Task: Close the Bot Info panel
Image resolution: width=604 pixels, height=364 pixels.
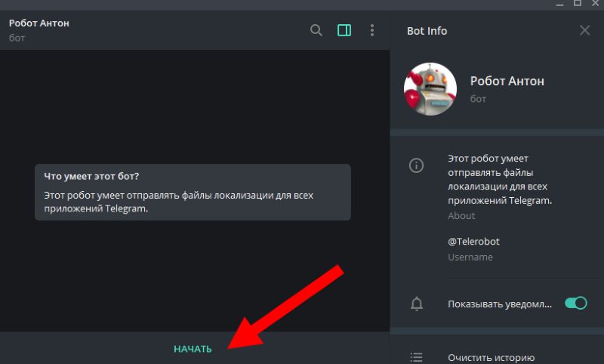Action: 584,30
